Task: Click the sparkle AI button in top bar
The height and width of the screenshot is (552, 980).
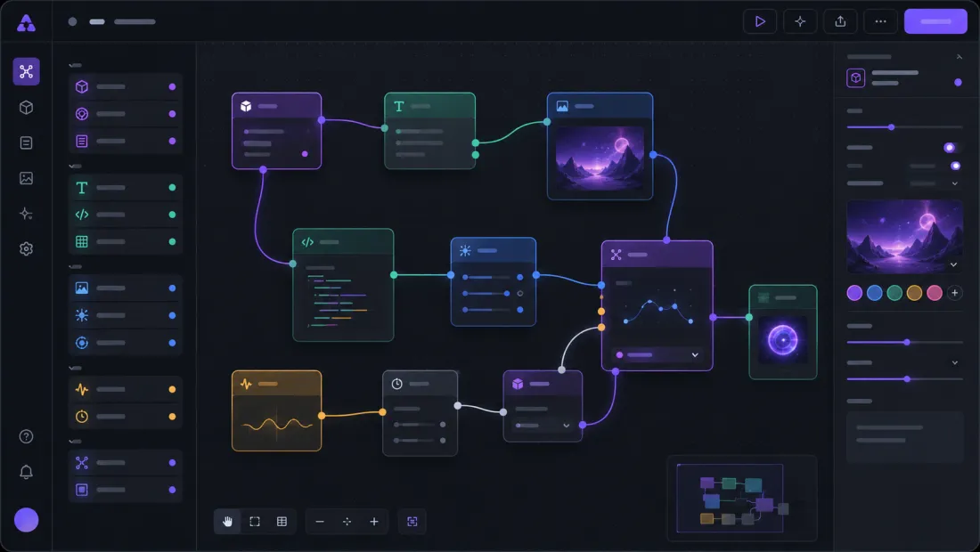Action: (x=800, y=21)
